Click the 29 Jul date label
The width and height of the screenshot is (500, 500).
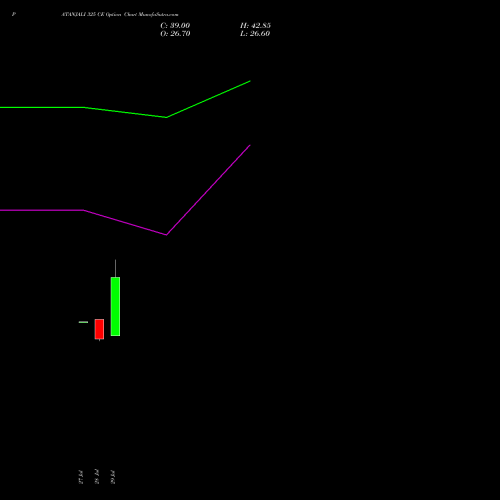[113, 477]
